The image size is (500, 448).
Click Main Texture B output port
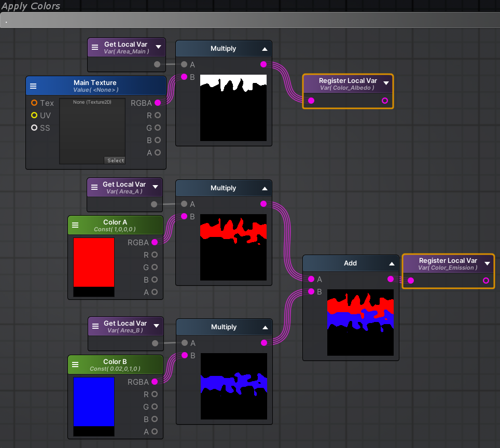(158, 140)
